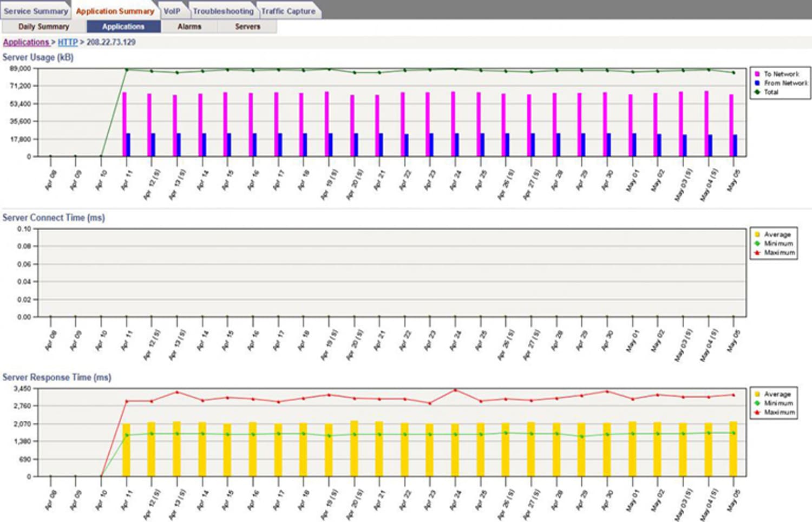
Task: Click the 2,070 axis label in Server Response Time
Action: point(22,424)
